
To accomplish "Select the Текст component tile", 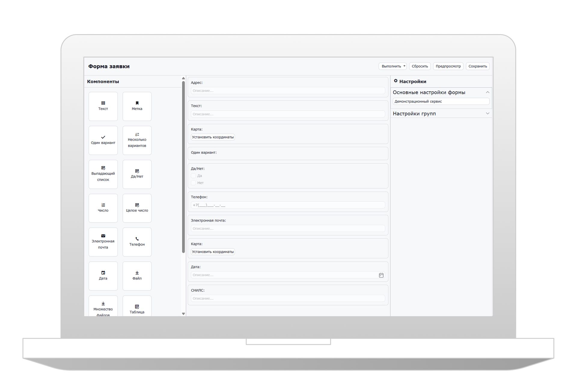I will point(103,106).
